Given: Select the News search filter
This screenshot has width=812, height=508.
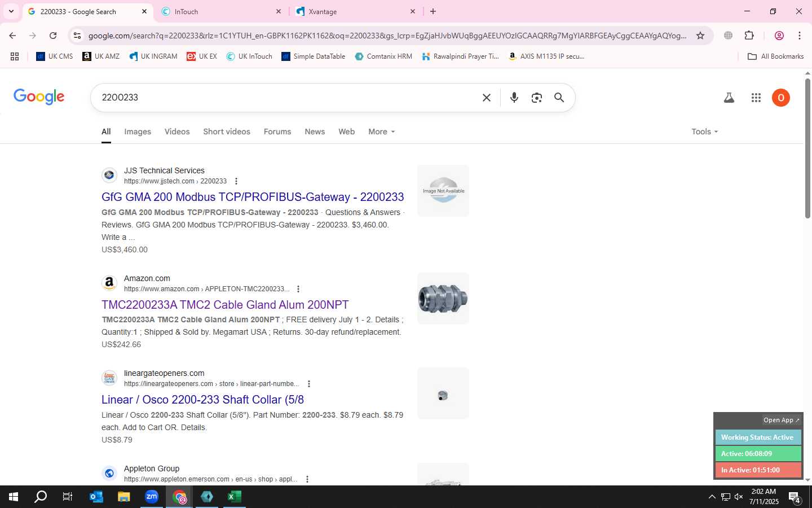Looking at the screenshot, I should [315, 132].
